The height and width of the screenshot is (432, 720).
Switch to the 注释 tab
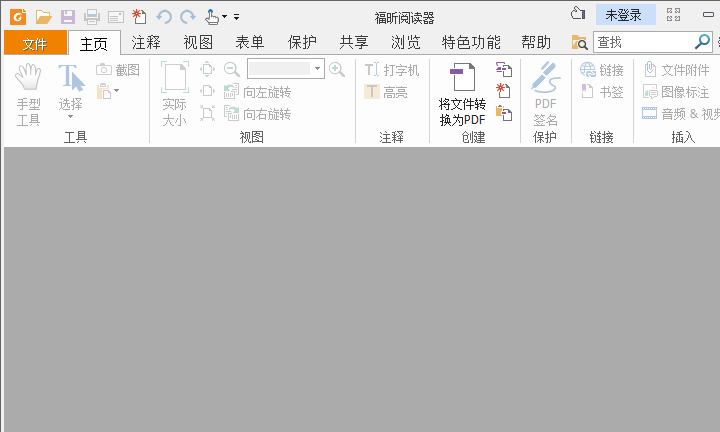(x=146, y=43)
